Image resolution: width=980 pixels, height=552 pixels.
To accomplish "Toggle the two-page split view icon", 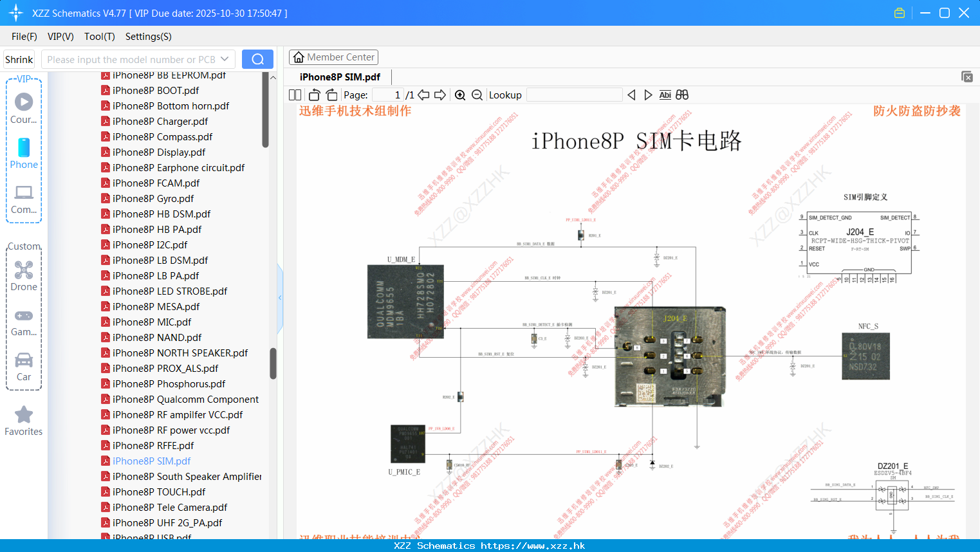I will point(295,95).
